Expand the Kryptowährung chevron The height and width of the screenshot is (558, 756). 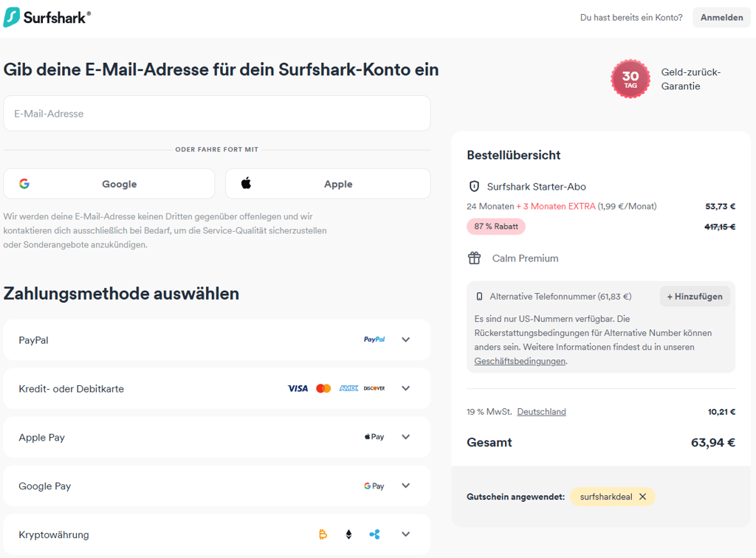pyautogui.click(x=406, y=534)
